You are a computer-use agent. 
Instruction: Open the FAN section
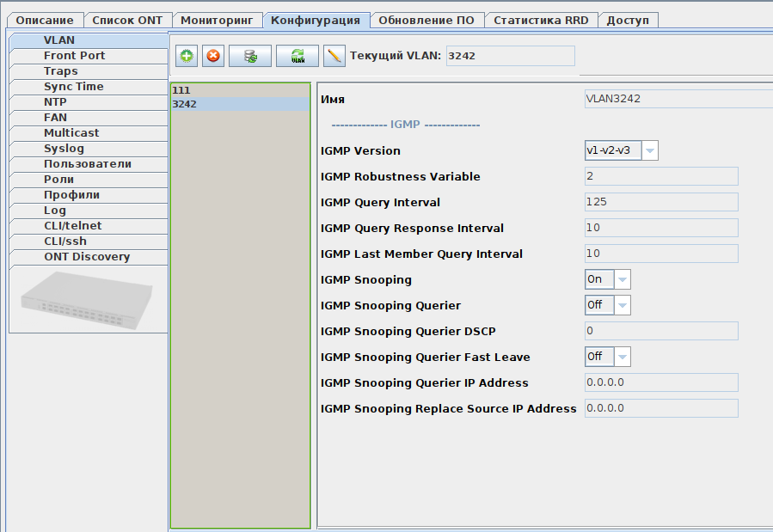[x=89, y=118]
